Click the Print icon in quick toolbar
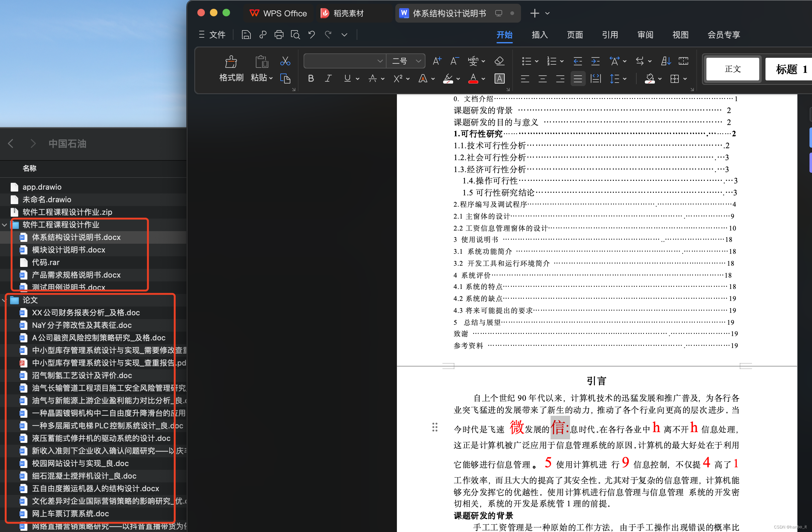 (x=279, y=35)
